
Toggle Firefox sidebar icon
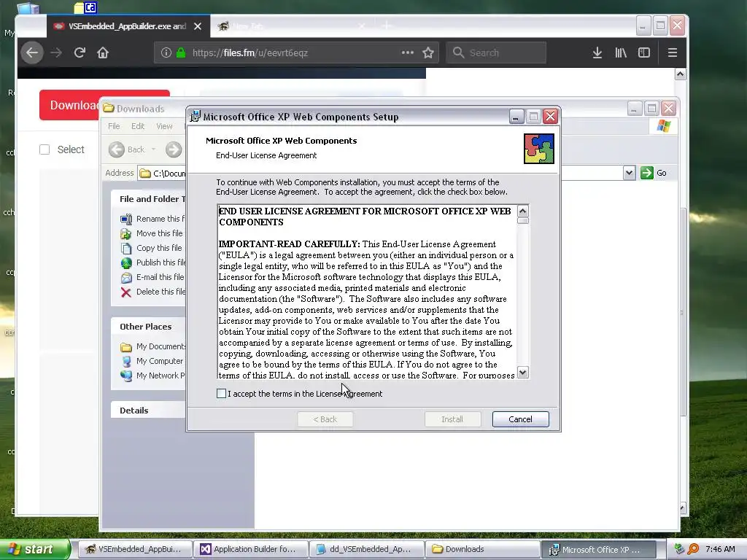click(643, 52)
